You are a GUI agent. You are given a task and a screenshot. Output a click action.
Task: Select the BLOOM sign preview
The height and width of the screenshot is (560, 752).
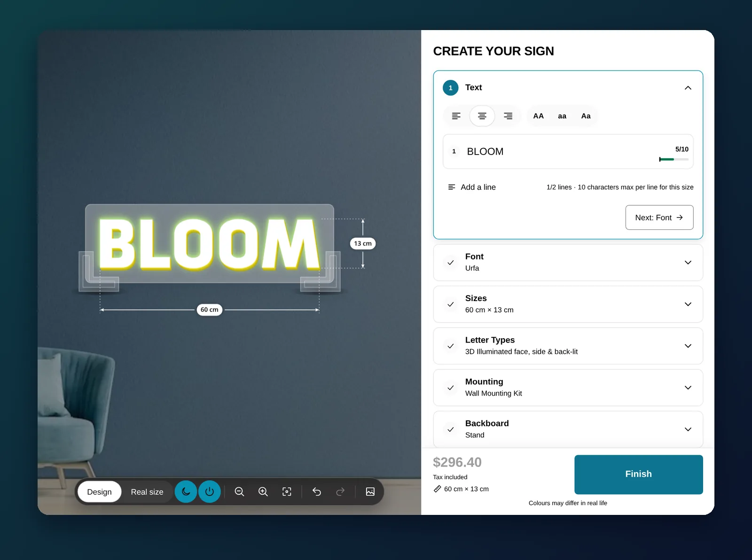(x=209, y=244)
